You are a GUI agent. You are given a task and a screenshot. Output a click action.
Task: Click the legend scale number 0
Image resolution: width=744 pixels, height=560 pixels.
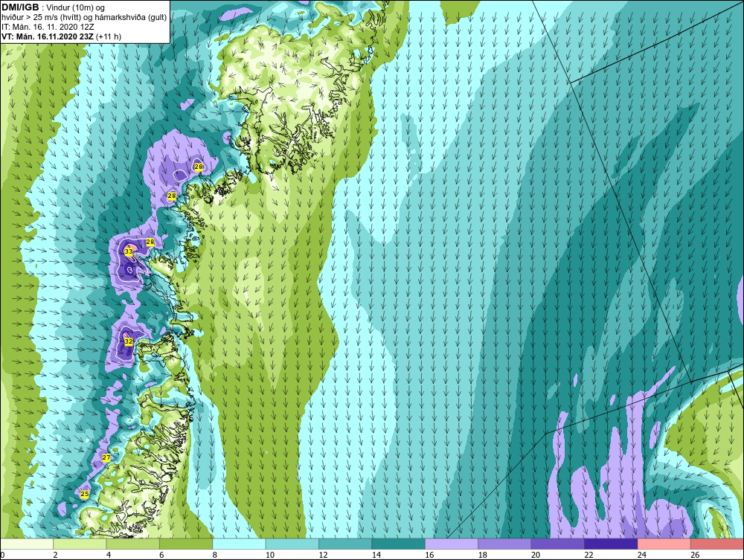pos(2,555)
